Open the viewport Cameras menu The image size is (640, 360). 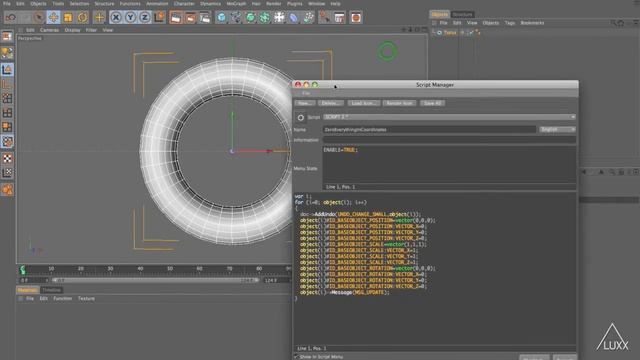click(x=49, y=30)
